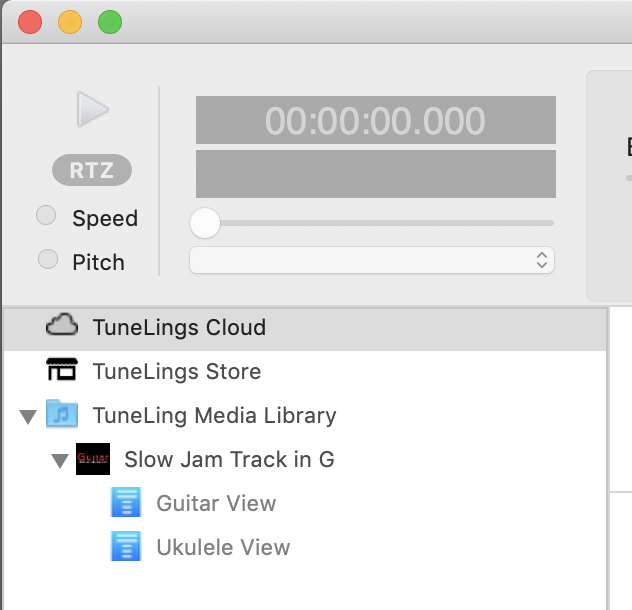Click the 00:00:00.000 time display
Image resolution: width=632 pixels, height=610 pixels.
(376, 120)
